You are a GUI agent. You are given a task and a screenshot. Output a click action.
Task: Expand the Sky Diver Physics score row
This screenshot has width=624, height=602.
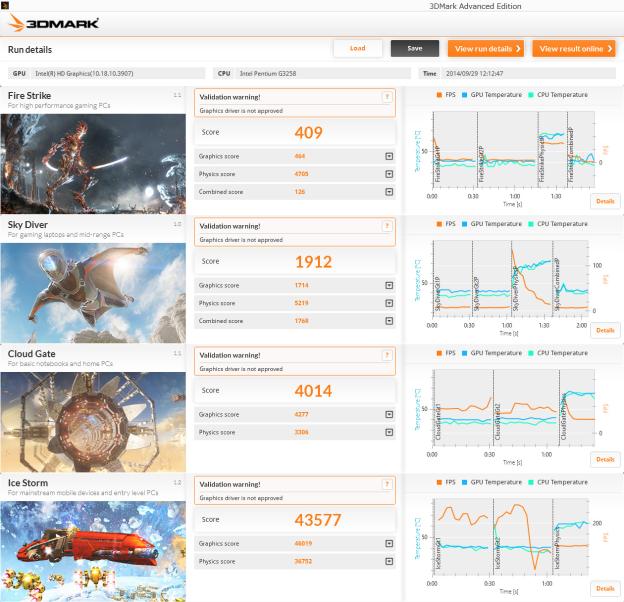point(389,303)
